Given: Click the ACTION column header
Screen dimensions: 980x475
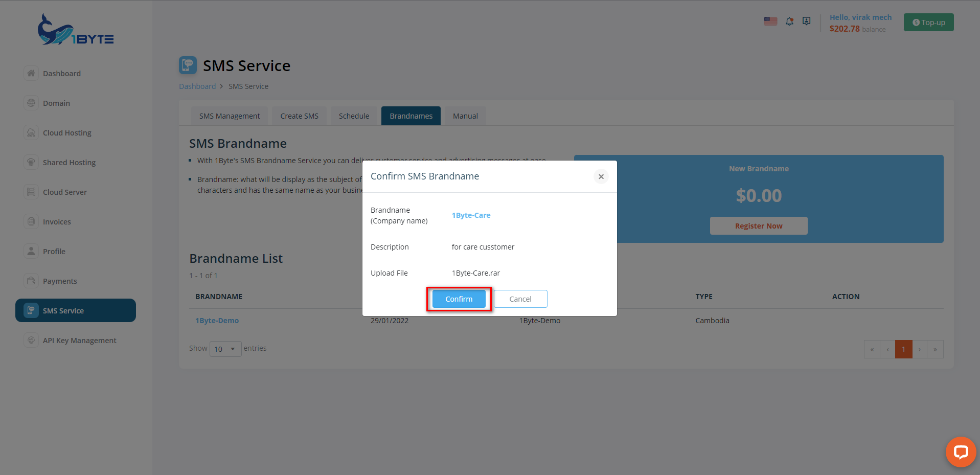Looking at the screenshot, I should [x=846, y=297].
